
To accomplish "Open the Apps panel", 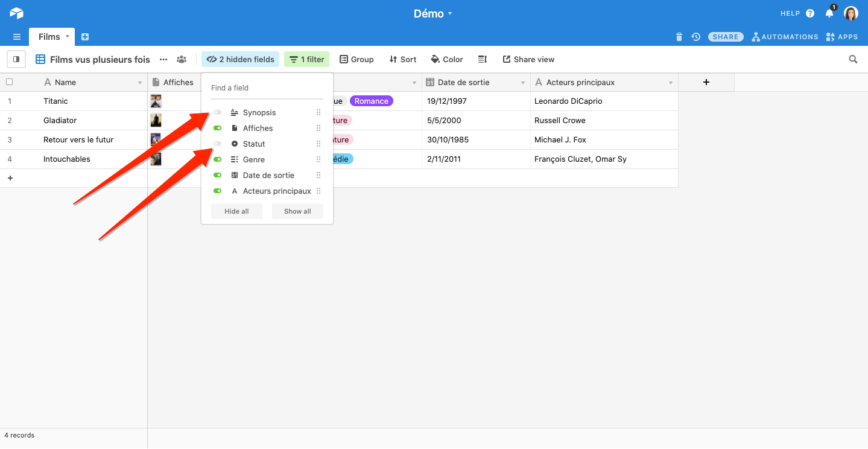I will [x=842, y=37].
